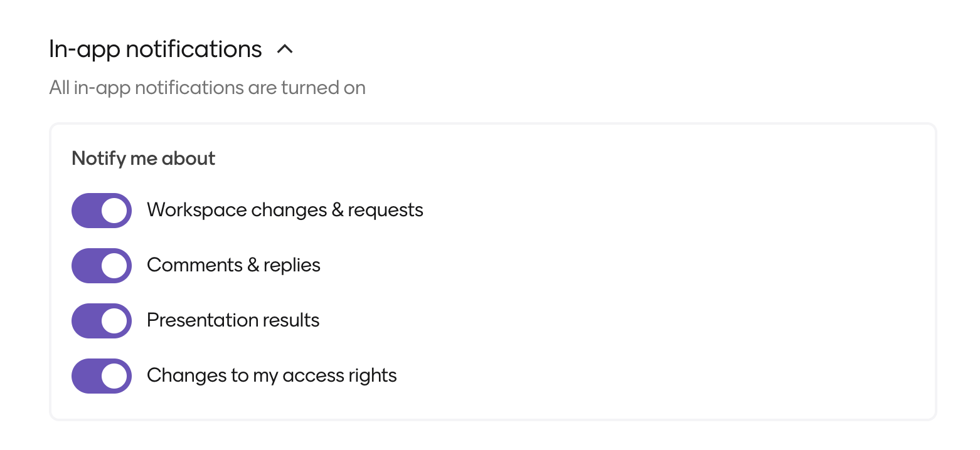Click the Notify me about label
This screenshot has height=450, width=980.
(143, 159)
